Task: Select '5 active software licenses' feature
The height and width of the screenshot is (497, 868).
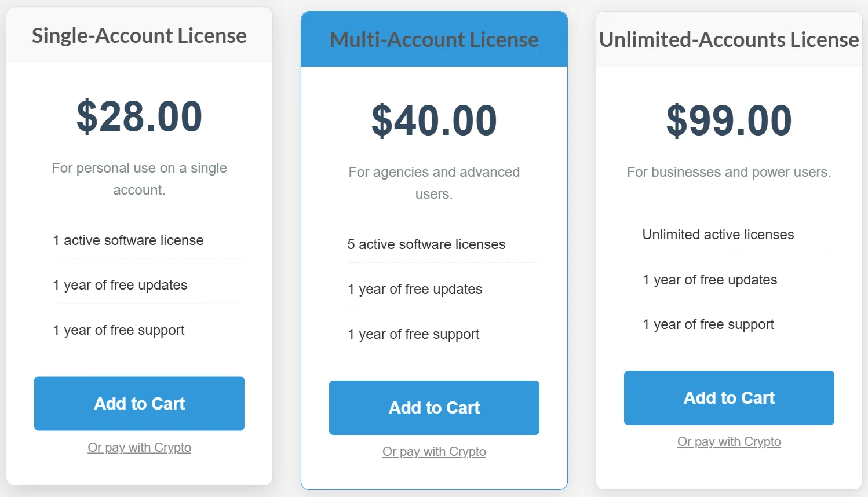Action: click(426, 244)
